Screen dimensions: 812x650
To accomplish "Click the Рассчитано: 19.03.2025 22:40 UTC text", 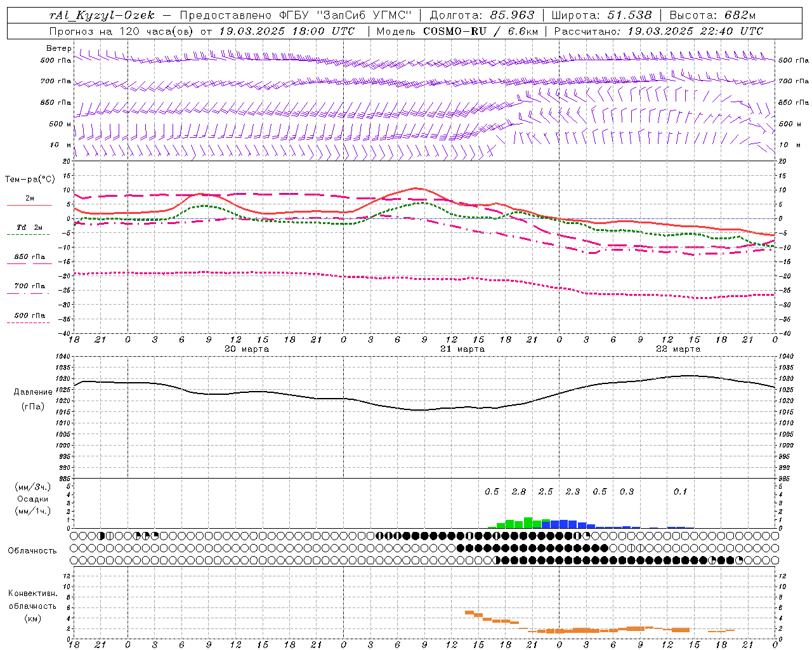I will 658,30.
